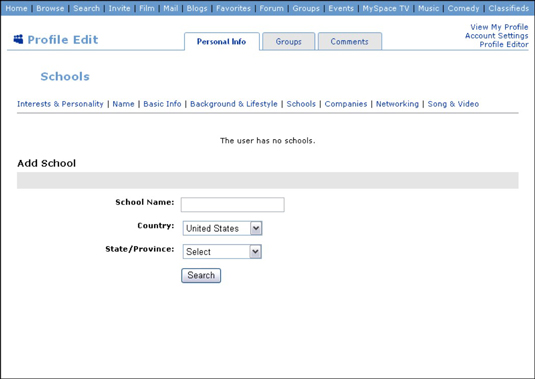Open Mail from the top bar
This screenshot has height=379, width=535.
pos(171,8)
